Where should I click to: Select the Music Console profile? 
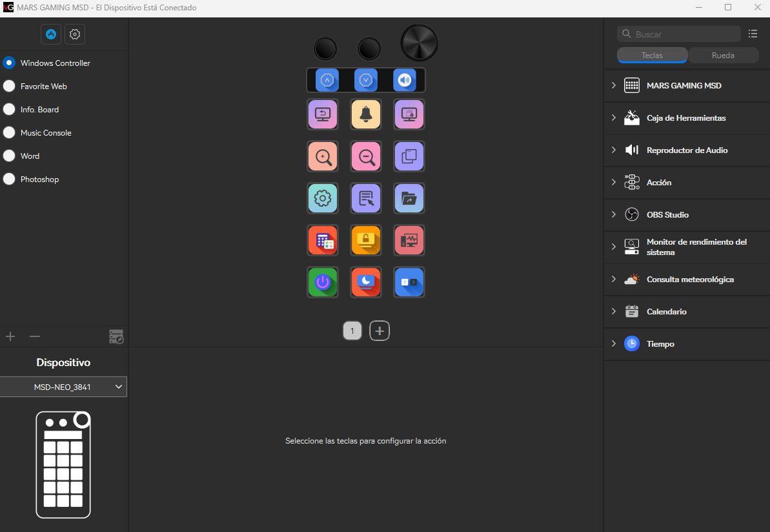tap(45, 133)
